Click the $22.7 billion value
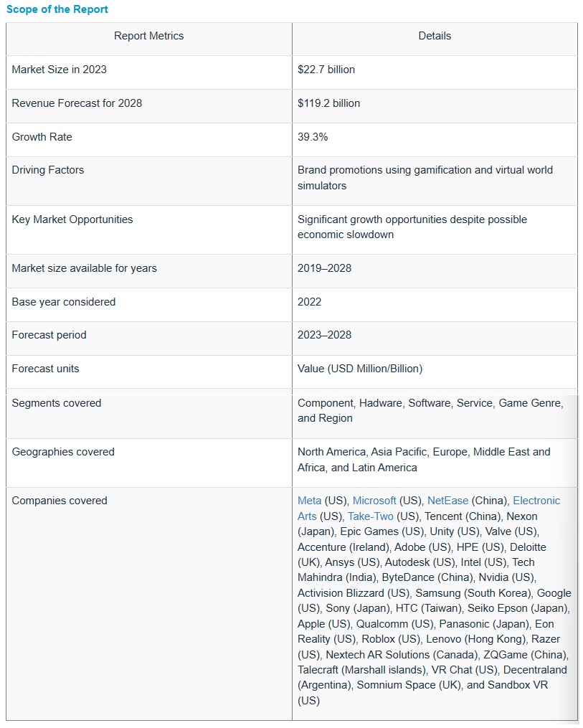The width and height of the screenshot is (583, 728). coord(326,70)
